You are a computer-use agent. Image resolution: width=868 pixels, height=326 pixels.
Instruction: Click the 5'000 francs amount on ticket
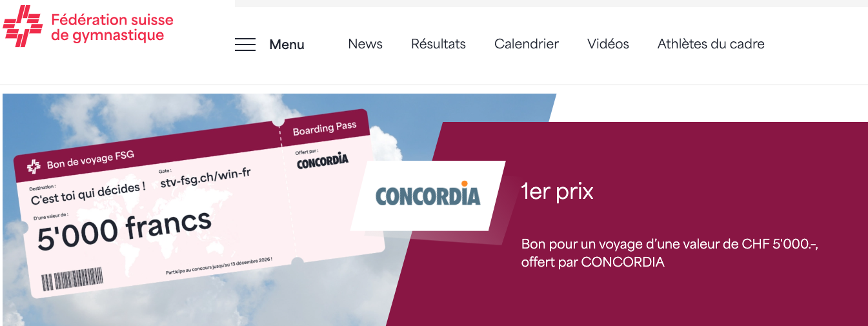125,230
